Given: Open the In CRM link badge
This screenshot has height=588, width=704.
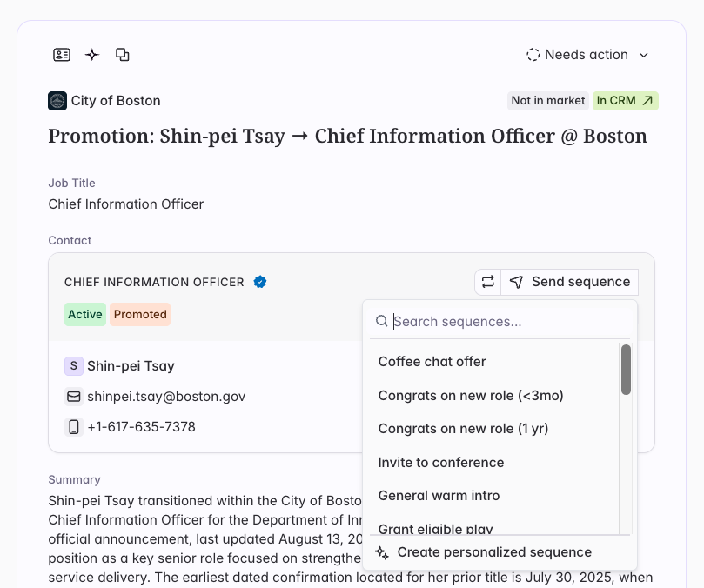Looking at the screenshot, I should 626,101.
